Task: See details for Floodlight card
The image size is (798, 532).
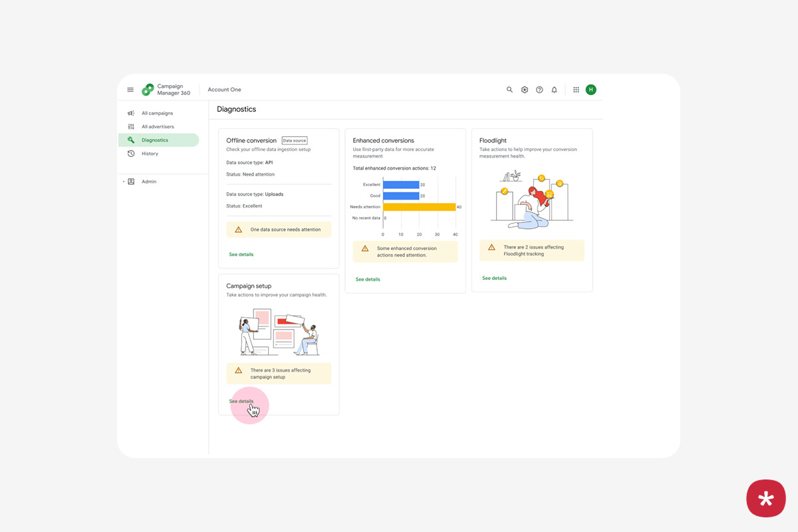Action: coord(494,278)
